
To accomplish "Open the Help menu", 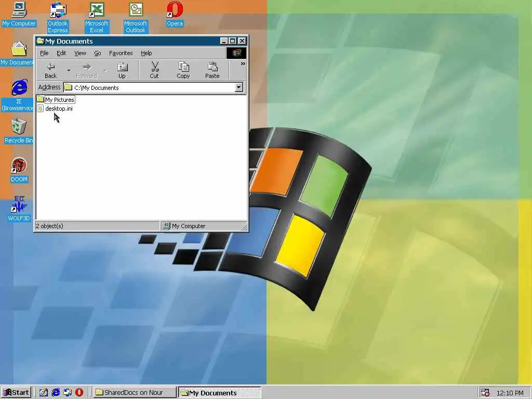I will (x=146, y=54).
